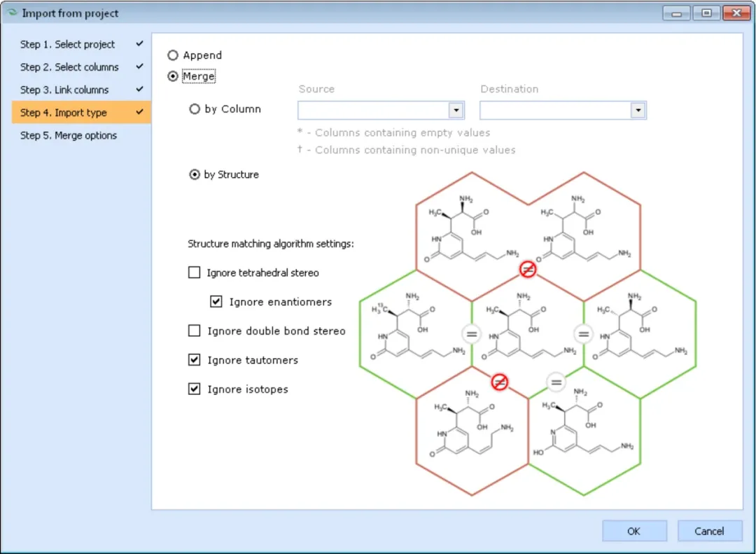Uncheck Ignore tautomers checkbox

click(x=195, y=359)
